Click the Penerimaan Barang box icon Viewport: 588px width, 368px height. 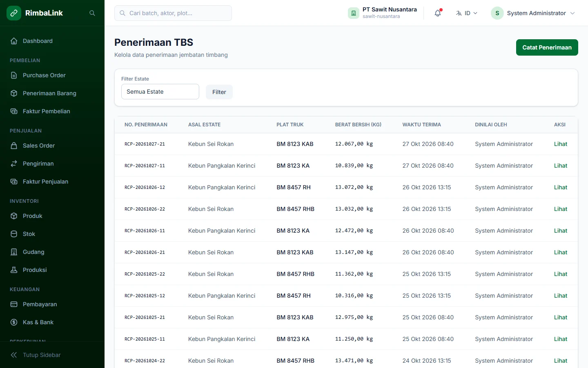(14, 93)
